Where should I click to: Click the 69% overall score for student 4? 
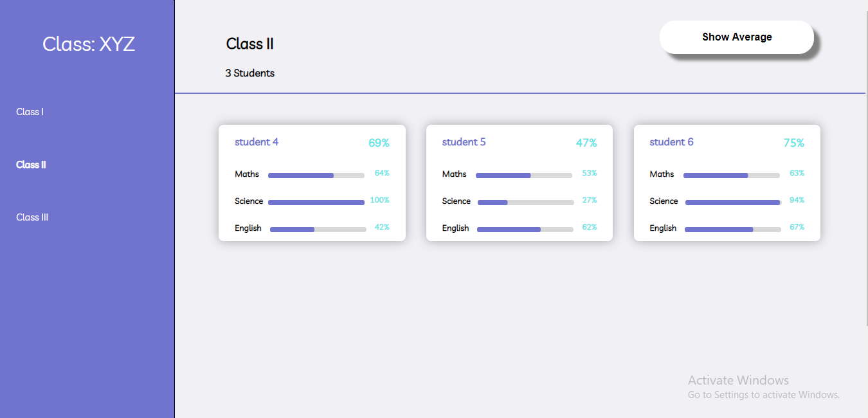[380, 143]
